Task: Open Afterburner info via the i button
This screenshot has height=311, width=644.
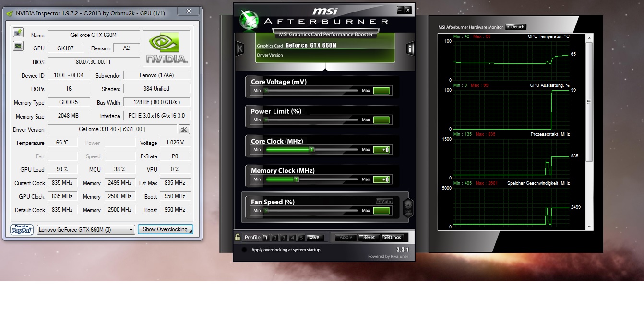Action: (410, 48)
